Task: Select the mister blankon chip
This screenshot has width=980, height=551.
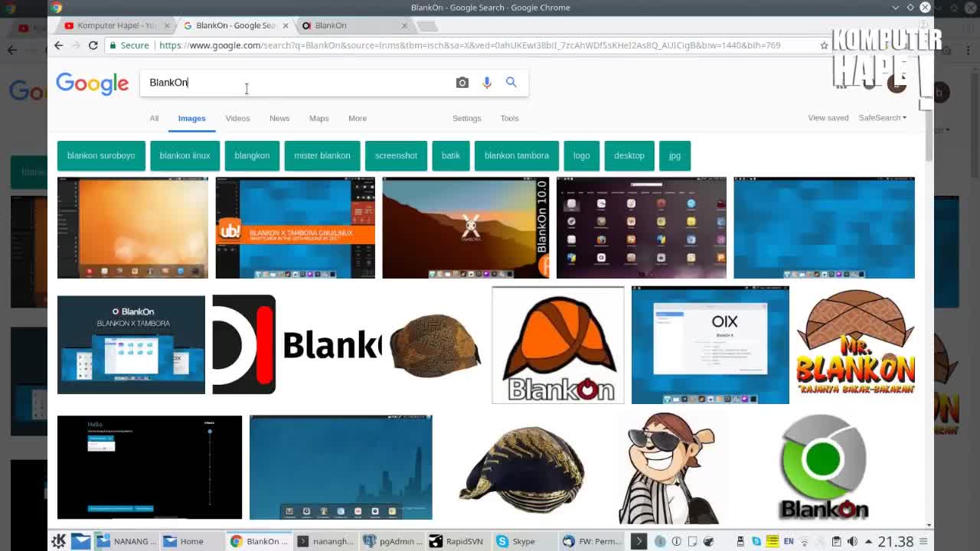Action: click(x=322, y=155)
